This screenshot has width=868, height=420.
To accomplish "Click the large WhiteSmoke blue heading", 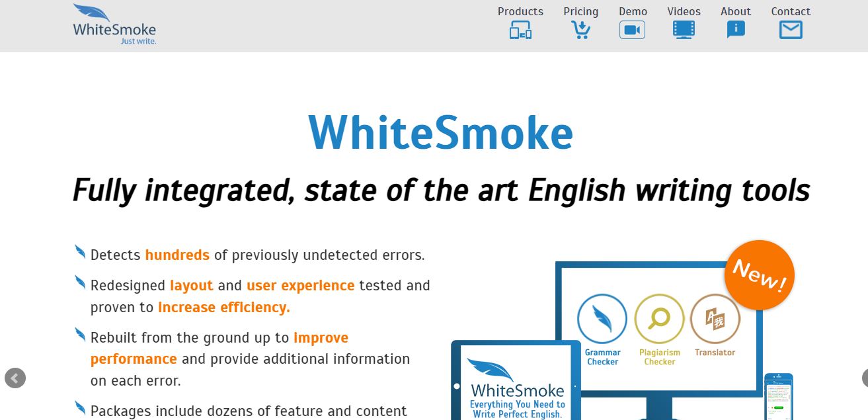I will click(440, 132).
